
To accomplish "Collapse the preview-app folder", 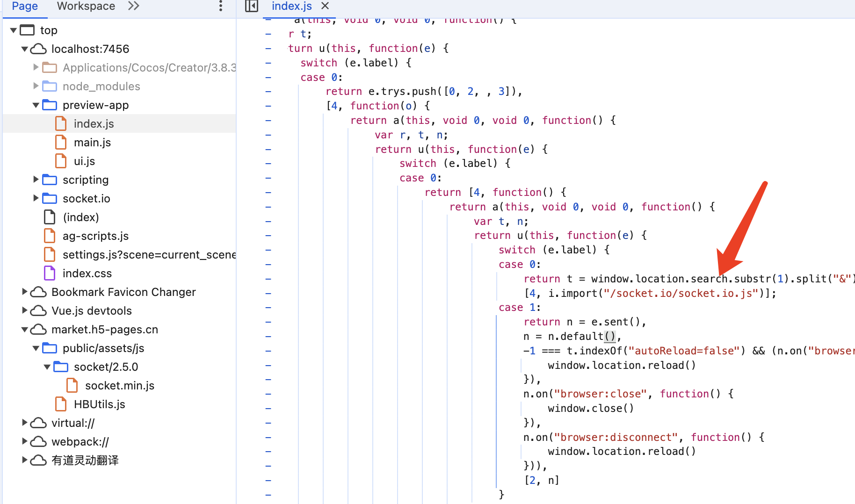I will click(x=36, y=105).
